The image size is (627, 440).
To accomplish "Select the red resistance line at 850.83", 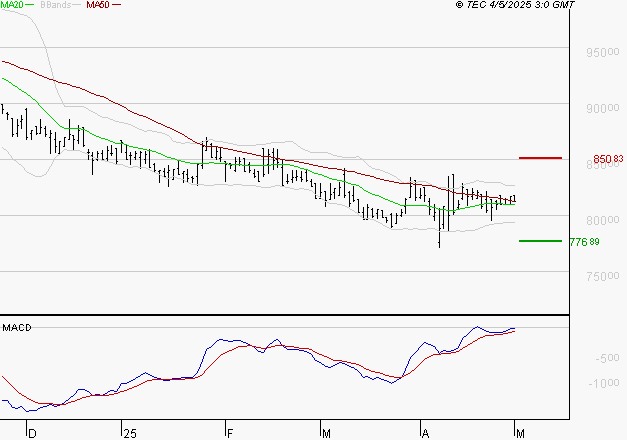I will [540, 158].
